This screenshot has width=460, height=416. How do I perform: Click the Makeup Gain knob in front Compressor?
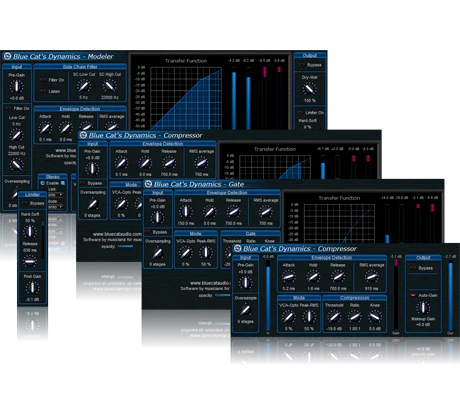(423, 307)
